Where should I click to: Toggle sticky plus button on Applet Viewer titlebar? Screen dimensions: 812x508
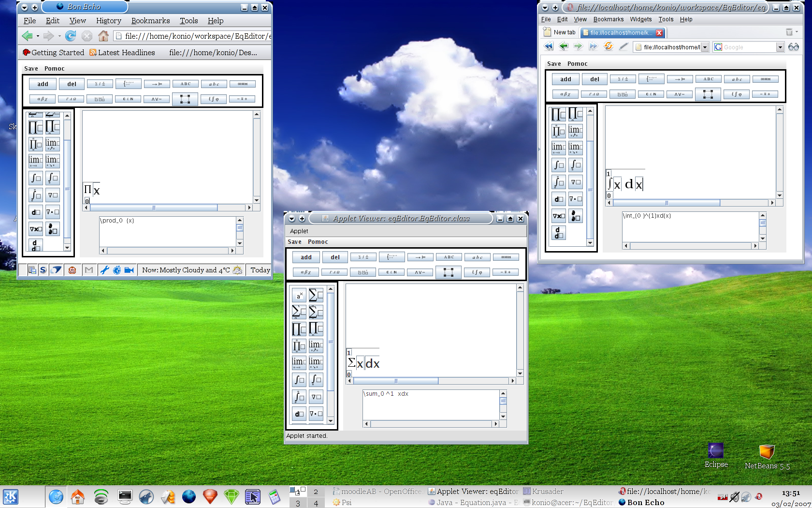[x=302, y=219]
